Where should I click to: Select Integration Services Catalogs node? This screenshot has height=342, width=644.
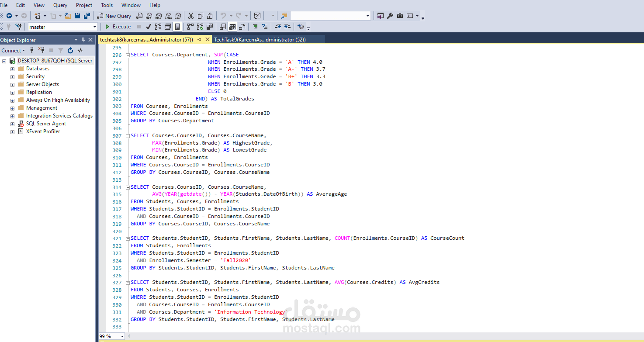tap(59, 116)
